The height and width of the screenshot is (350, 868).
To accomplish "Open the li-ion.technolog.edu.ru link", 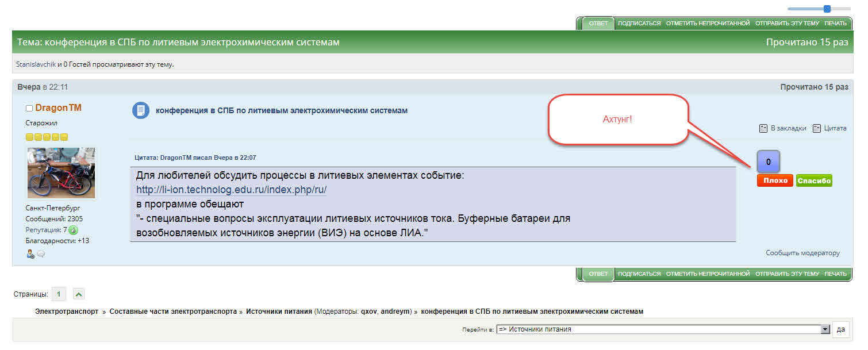I will (231, 190).
